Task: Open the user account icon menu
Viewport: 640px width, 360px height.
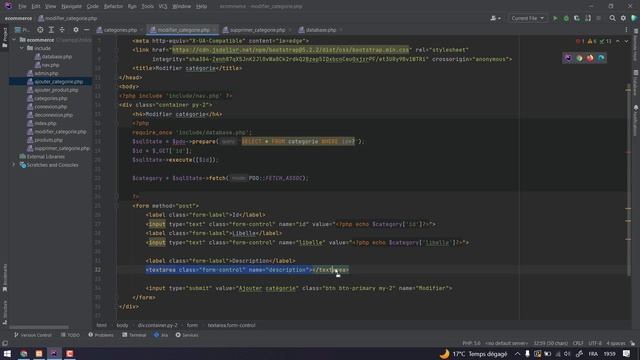Action: coord(495,18)
